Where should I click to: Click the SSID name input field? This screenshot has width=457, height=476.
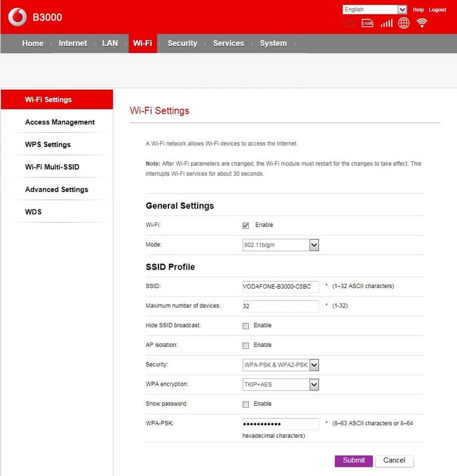point(281,286)
